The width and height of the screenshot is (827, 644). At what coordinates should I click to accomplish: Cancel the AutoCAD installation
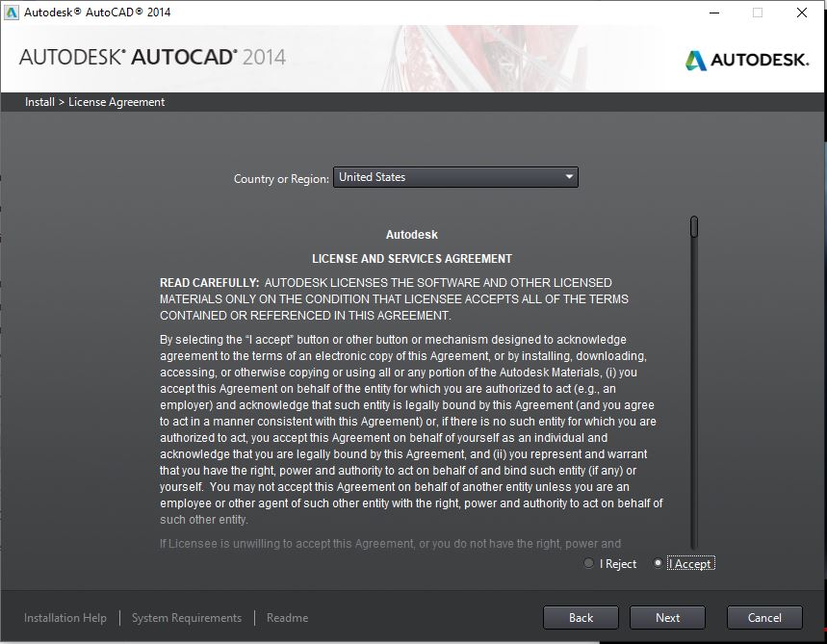pyautogui.click(x=764, y=618)
